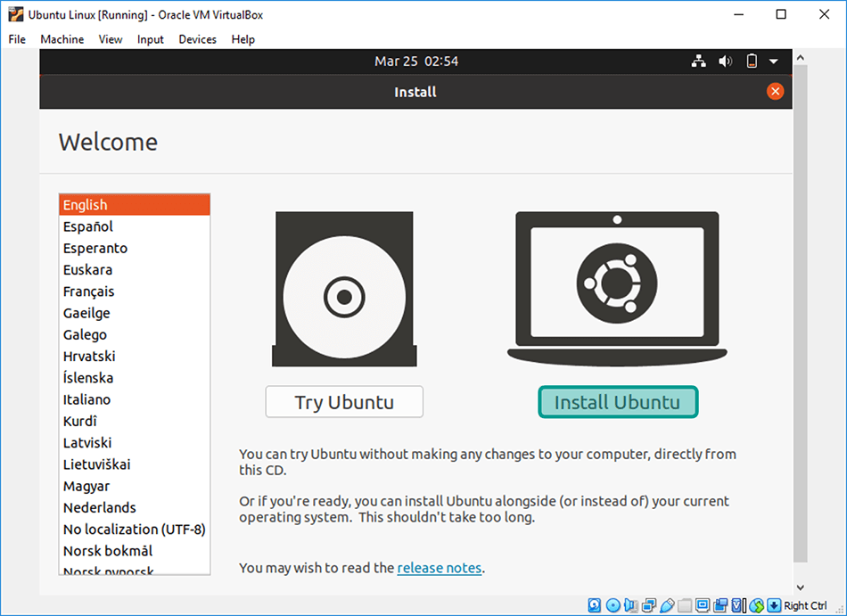Open the Machine menu
This screenshot has width=847, height=616.
[x=62, y=39]
